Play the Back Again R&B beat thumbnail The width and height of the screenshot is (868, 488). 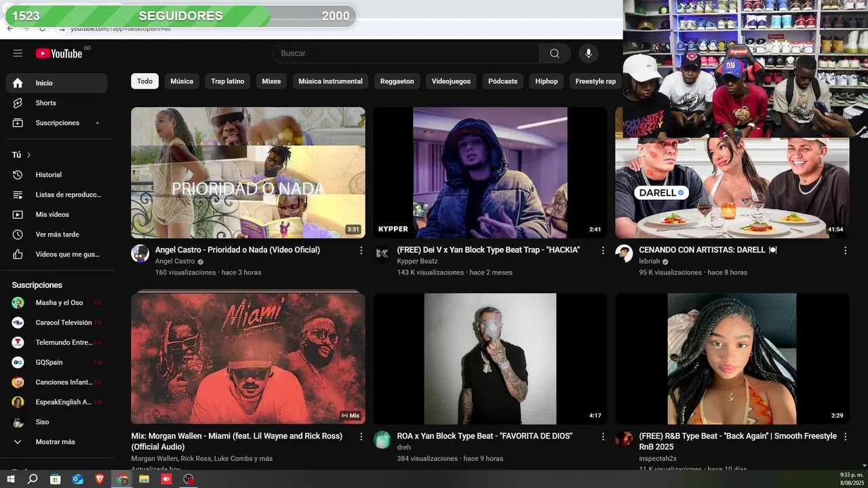(x=732, y=359)
